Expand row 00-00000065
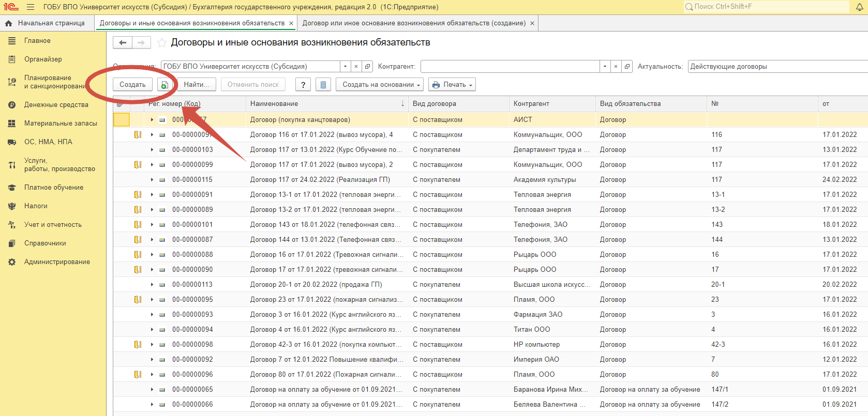 [x=152, y=390]
